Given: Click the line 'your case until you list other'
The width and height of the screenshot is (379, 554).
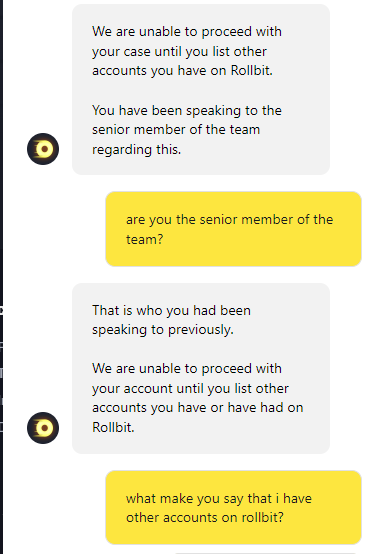Looking at the screenshot, I should (x=179, y=51).
